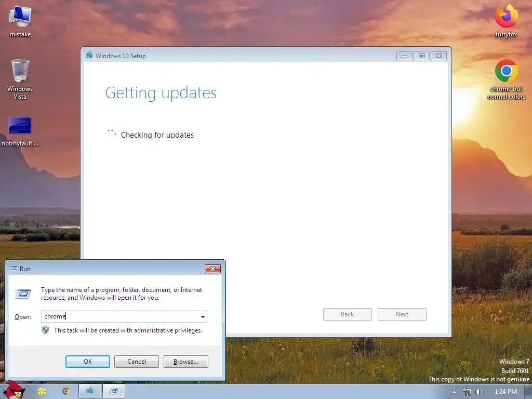Select the Windows Vista recycle bin icon
Screen dimensions: 532x399
click(x=20, y=79)
